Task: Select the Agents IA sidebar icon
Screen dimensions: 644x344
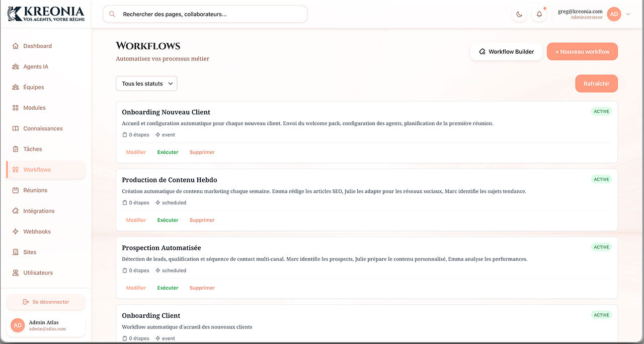Action: pyautogui.click(x=15, y=66)
